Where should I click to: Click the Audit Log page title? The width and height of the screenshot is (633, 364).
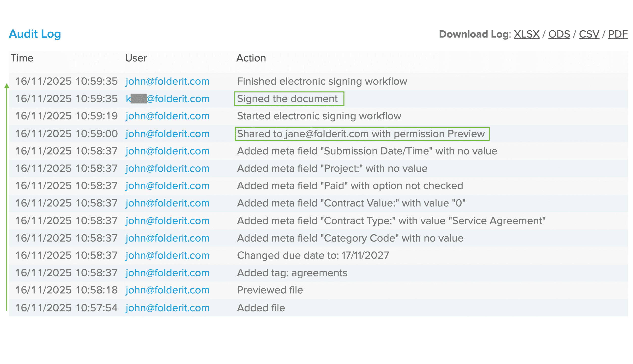[x=35, y=34]
